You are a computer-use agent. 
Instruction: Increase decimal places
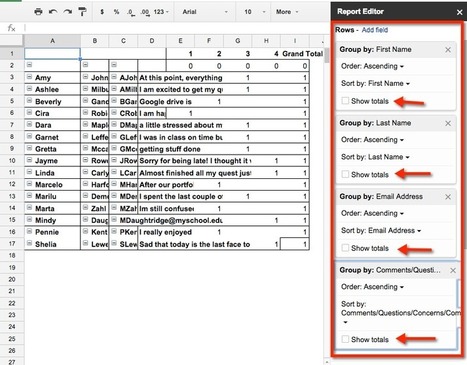pyautogui.click(x=145, y=12)
